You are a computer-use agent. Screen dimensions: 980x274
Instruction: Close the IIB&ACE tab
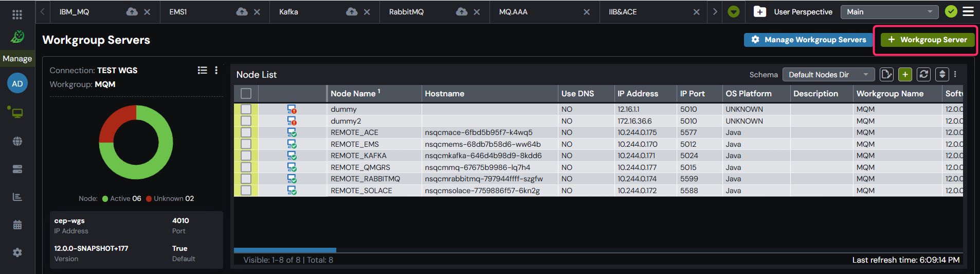[x=697, y=12]
